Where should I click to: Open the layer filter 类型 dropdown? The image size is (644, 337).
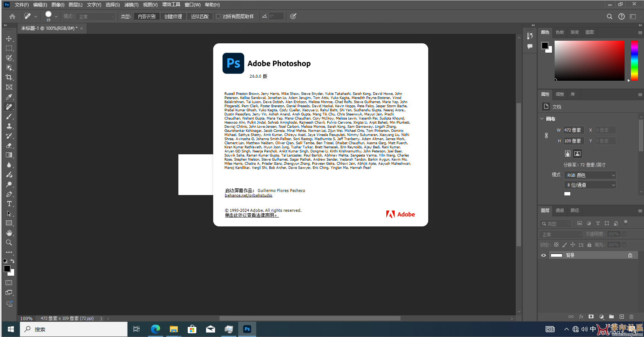[555, 224]
